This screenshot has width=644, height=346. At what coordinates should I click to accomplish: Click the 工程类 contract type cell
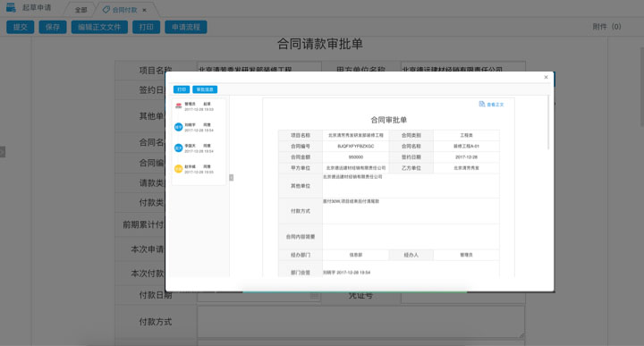pos(467,135)
